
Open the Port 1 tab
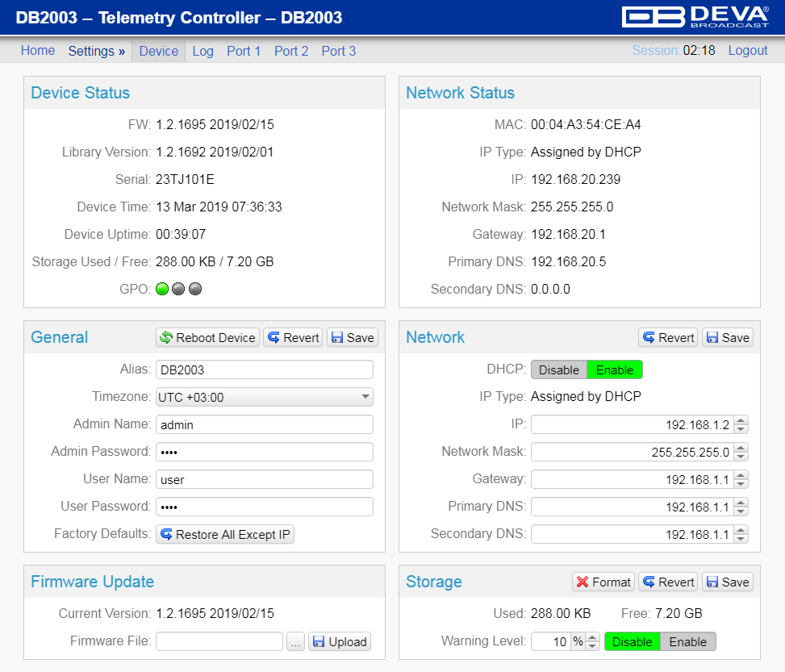point(244,51)
